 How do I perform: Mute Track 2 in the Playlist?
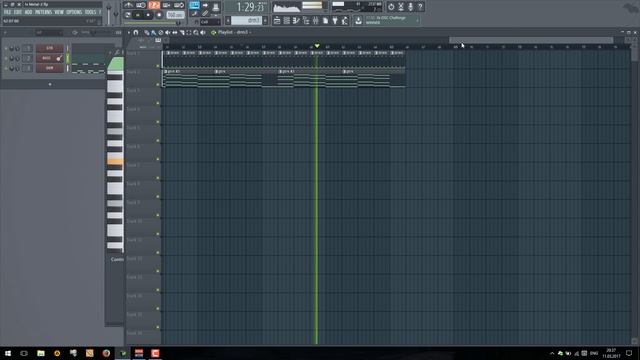(158, 84)
